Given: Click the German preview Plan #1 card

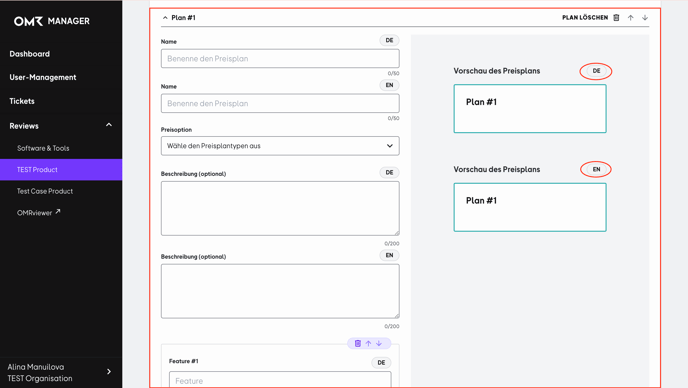Looking at the screenshot, I should [x=530, y=109].
